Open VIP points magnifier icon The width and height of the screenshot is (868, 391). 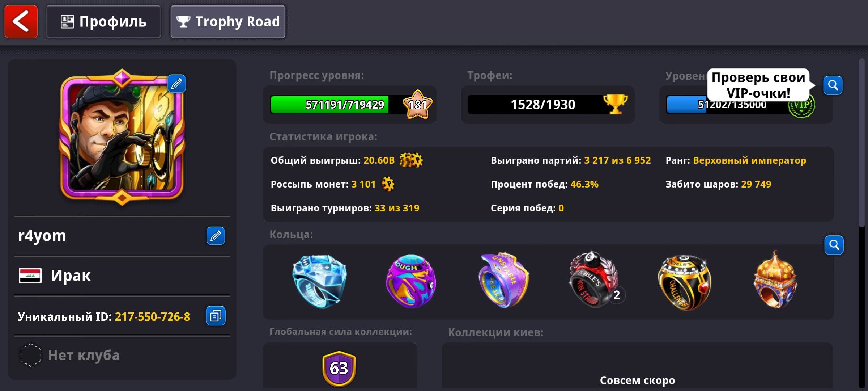pos(833,85)
